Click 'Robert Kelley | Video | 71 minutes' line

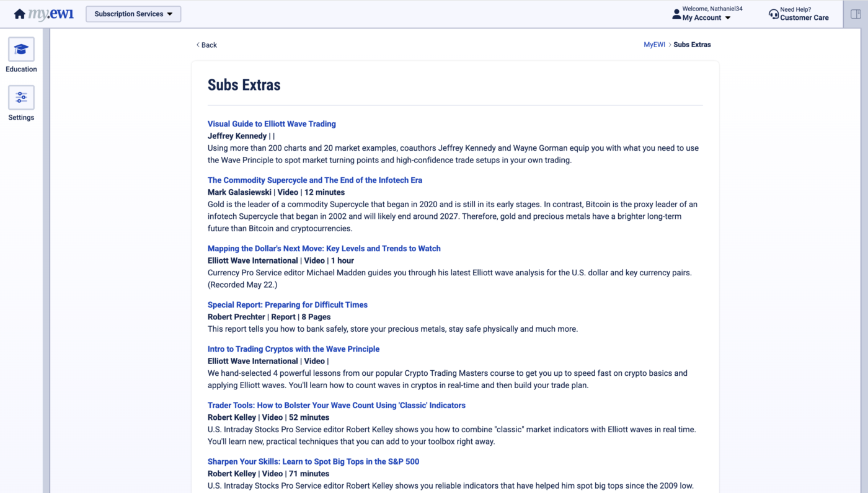point(268,474)
